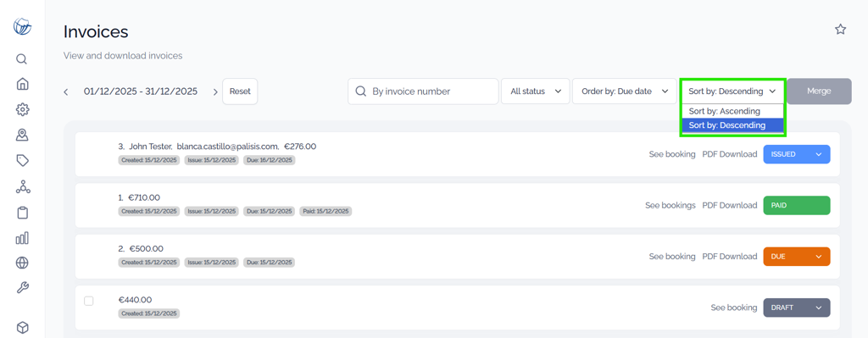The height and width of the screenshot is (338, 868).
Task: Focus the By invoice number search field
Action: [423, 91]
